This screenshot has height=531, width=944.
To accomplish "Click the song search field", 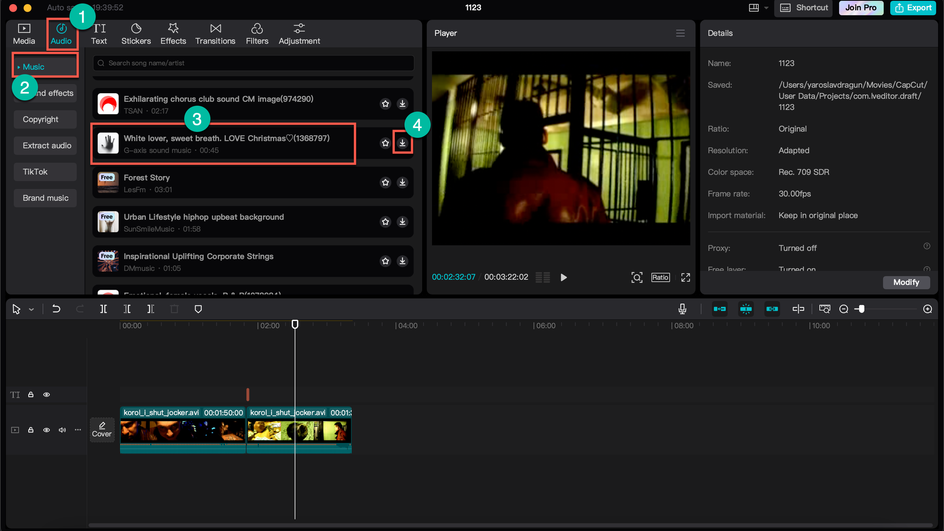I will [x=253, y=63].
